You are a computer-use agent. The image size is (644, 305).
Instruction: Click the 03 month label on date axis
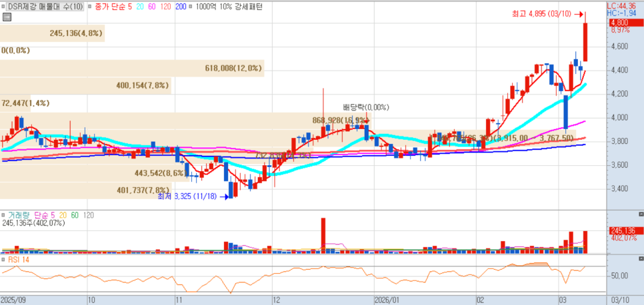[x=563, y=300]
